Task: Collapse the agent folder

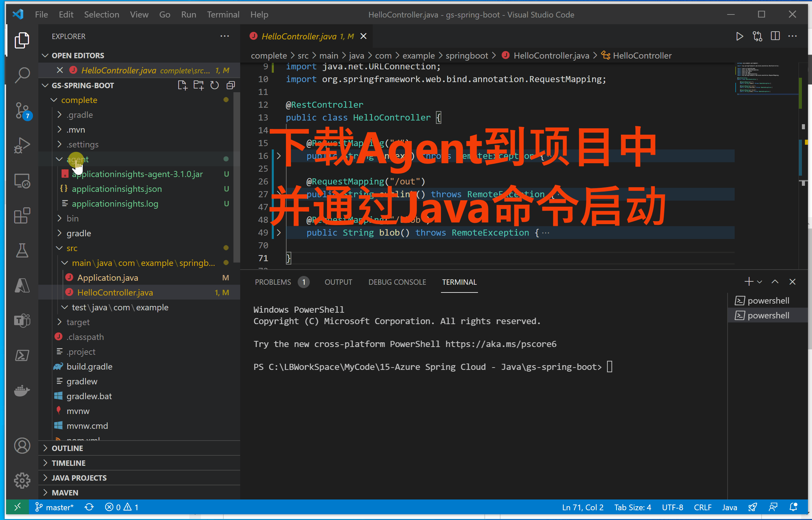Action: pos(60,159)
